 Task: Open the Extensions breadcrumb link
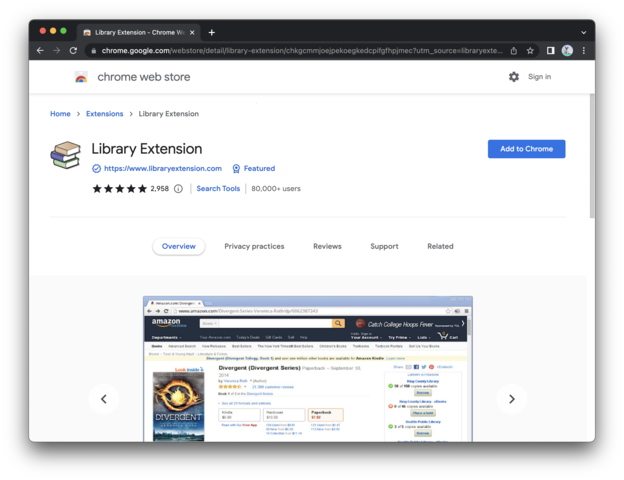[x=105, y=114]
